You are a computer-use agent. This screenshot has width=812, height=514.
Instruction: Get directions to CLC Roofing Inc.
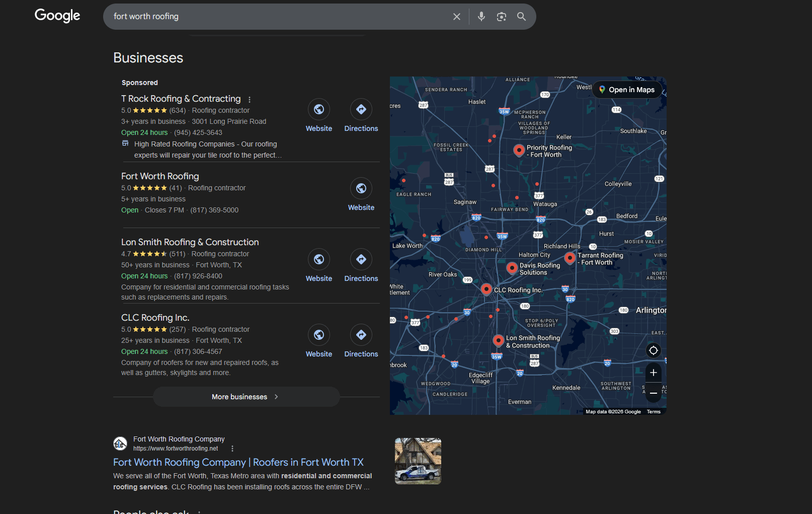361,335
